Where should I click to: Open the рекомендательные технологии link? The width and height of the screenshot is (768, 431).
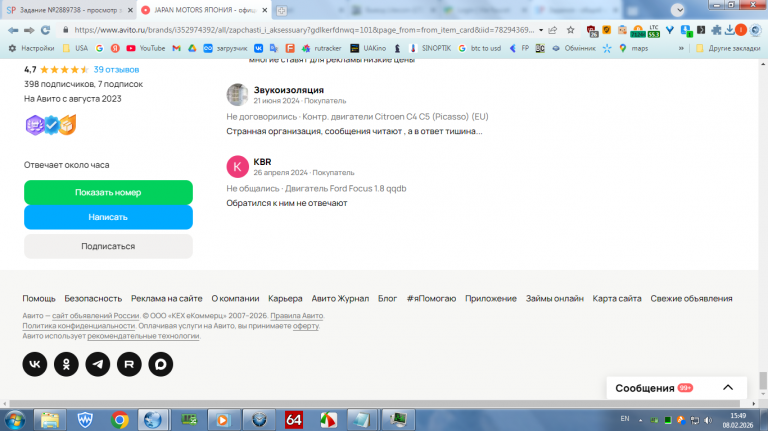point(143,336)
